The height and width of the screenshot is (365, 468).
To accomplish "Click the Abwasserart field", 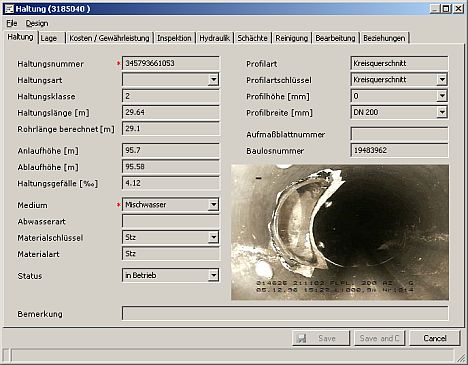I will [x=171, y=221].
